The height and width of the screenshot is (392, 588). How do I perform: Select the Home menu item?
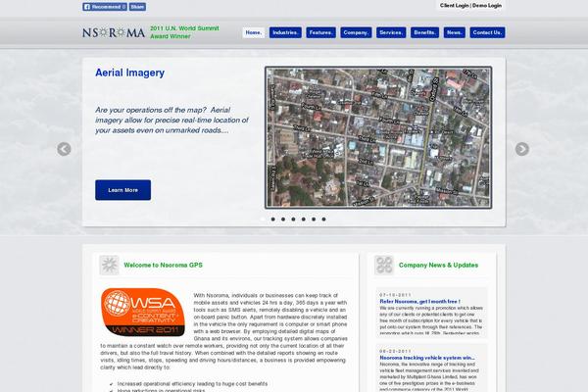[x=254, y=32]
